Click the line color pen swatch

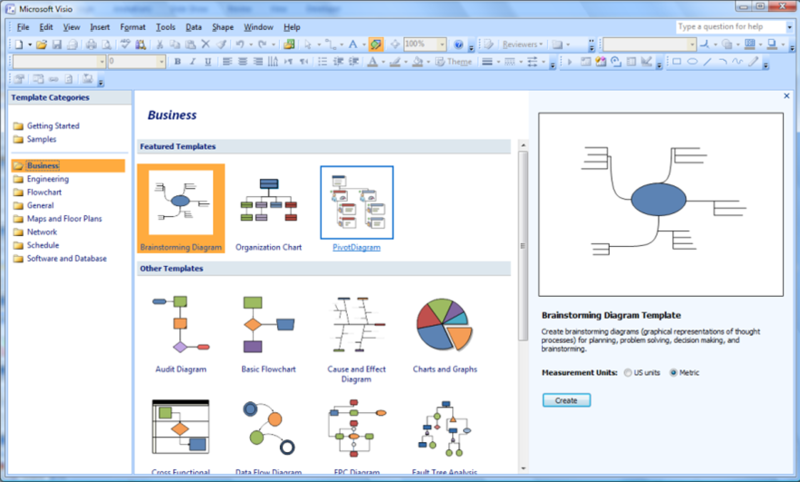(395, 62)
